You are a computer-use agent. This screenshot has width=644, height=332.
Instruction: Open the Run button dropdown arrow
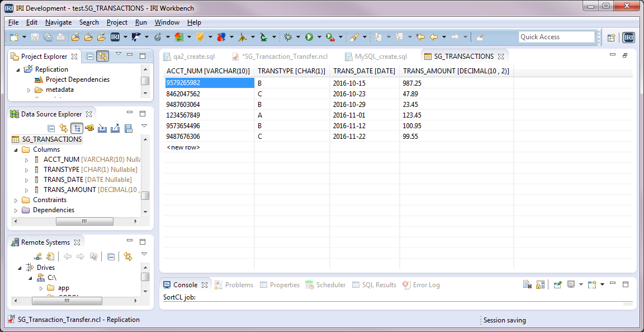point(320,37)
